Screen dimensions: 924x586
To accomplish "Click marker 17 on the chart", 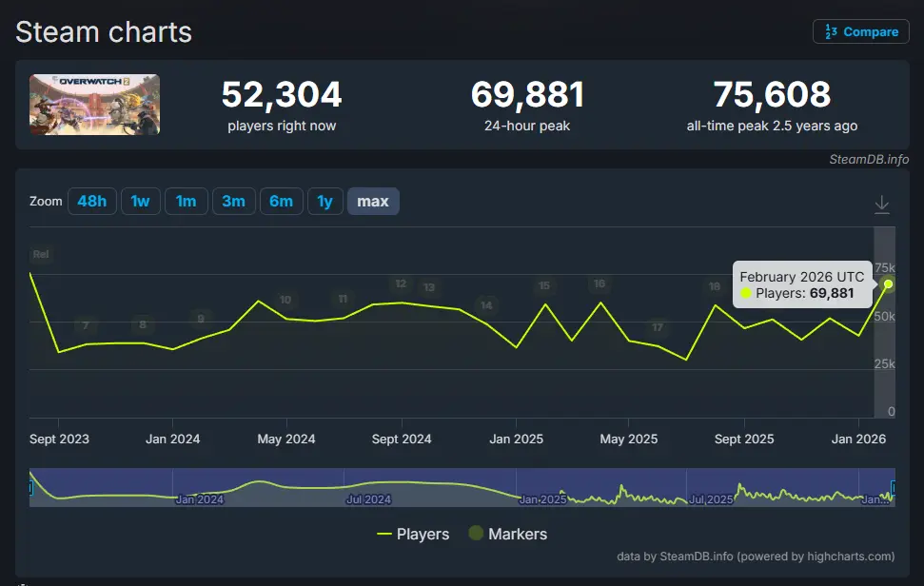I will pyautogui.click(x=658, y=327).
